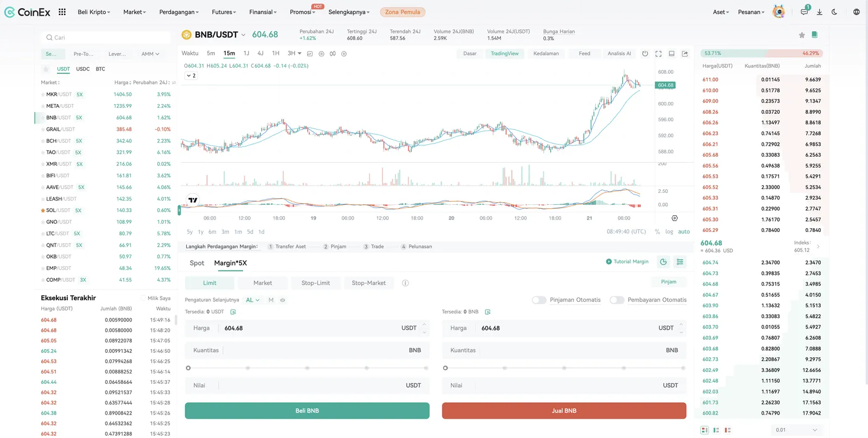The image size is (868, 438).
Task: Click the buy quantity slider handle
Action: (x=188, y=368)
